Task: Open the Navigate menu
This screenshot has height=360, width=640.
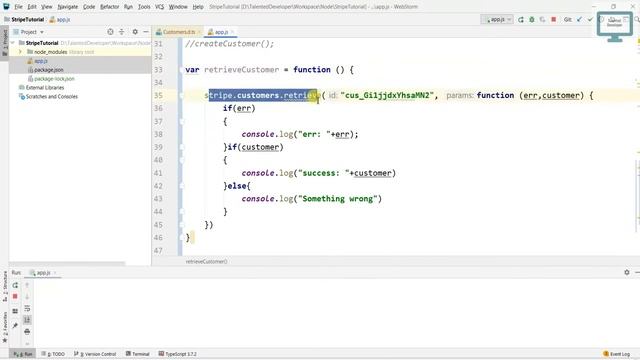Action: tap(67, 7)
